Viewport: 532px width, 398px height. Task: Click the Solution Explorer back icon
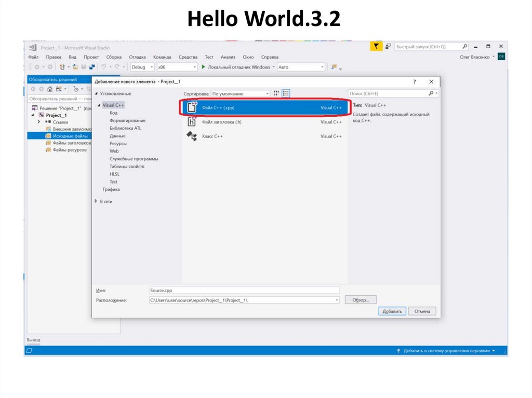click(x=33, y=89)
